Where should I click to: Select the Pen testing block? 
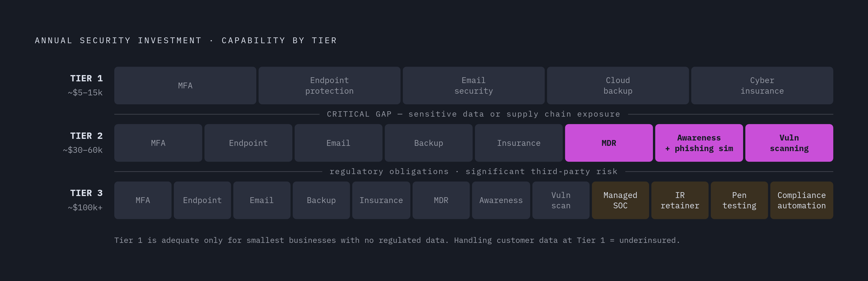[739, 200]
